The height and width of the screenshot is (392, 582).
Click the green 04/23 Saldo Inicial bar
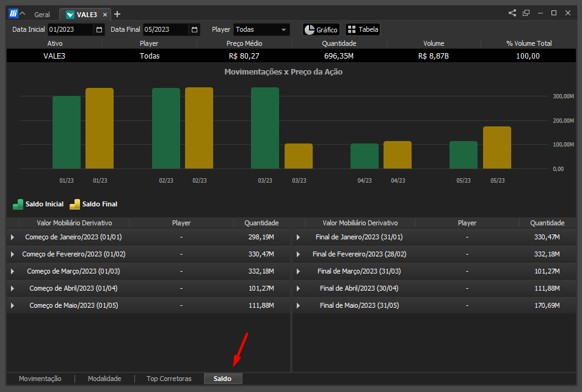click(365, 156)
